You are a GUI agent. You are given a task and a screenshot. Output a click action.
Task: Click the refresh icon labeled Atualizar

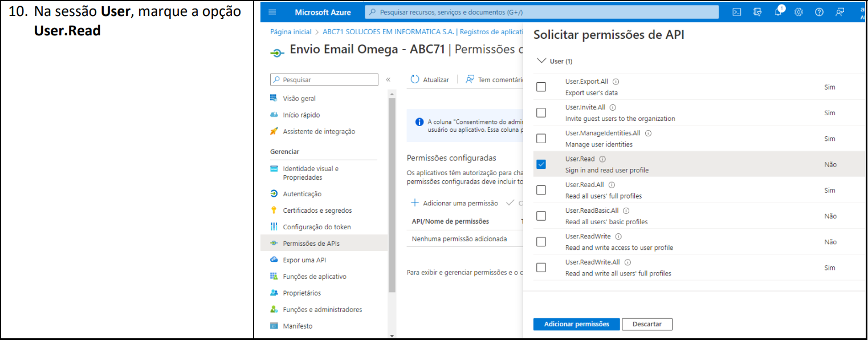click(x=415, y=80)
